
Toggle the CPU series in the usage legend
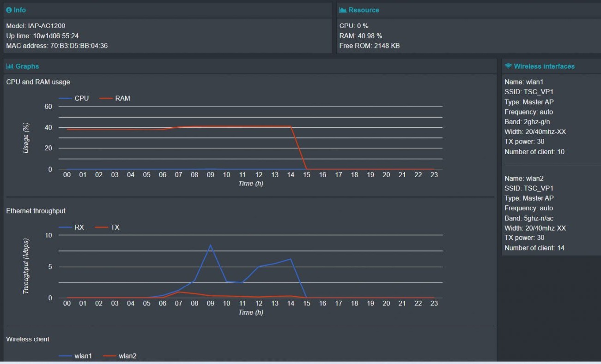74,98
